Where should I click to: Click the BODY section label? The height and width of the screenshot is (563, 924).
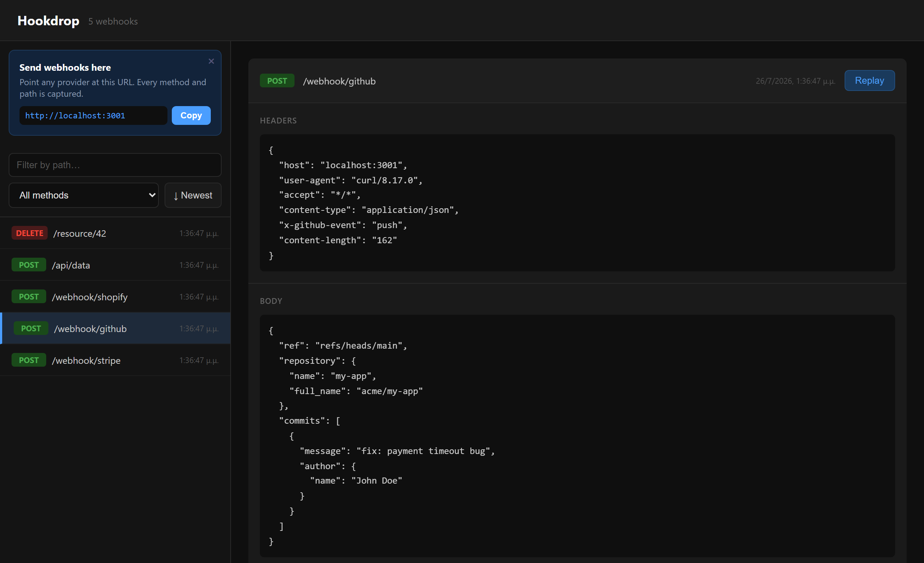pos(271,301)
